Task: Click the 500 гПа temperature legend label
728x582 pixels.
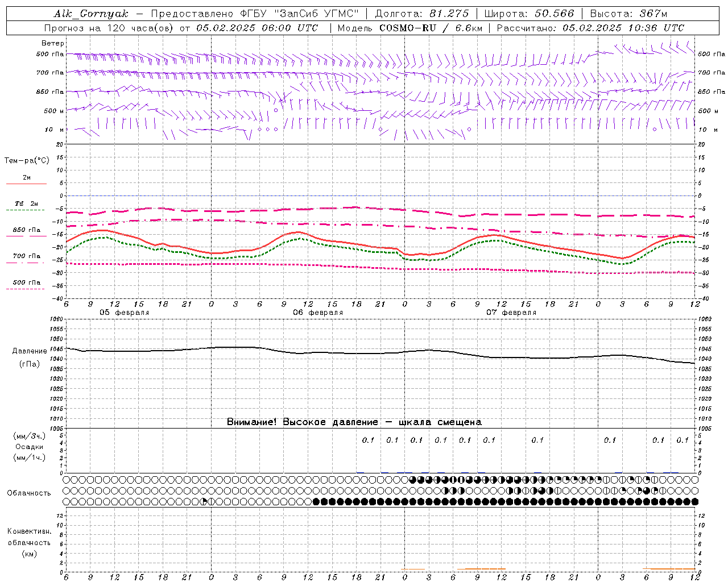Action: [27, 282]
